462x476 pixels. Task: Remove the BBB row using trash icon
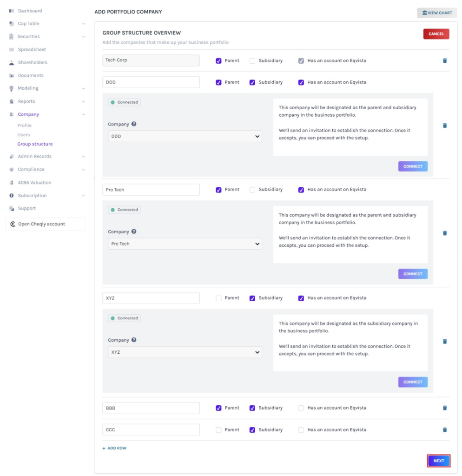(444, 408)
